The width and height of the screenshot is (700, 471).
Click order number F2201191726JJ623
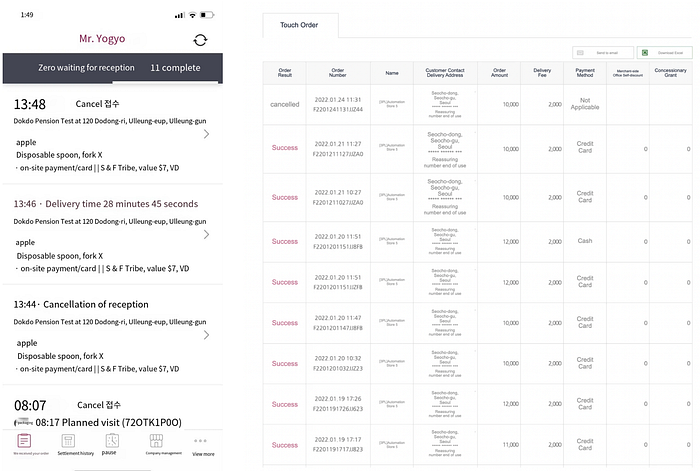click(338, 409)
